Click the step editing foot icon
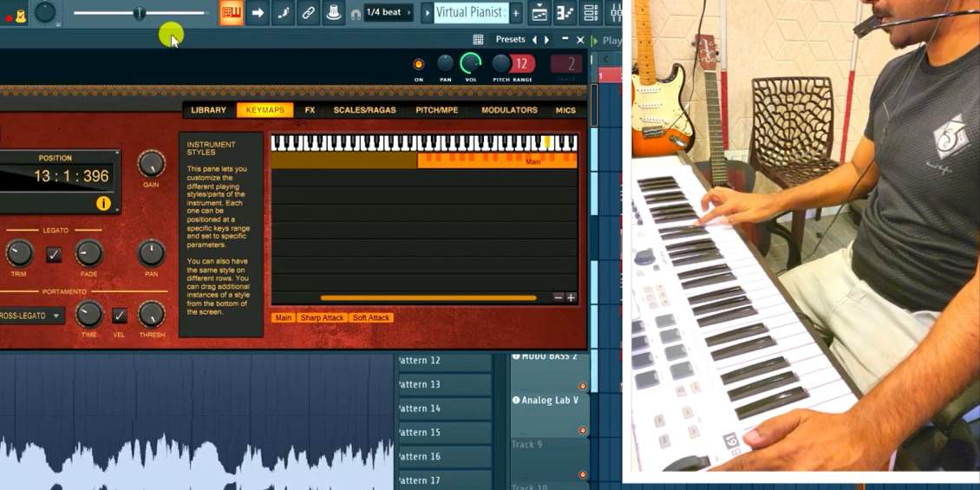Screen dimensions: 980x490 (x=283, y=12)
